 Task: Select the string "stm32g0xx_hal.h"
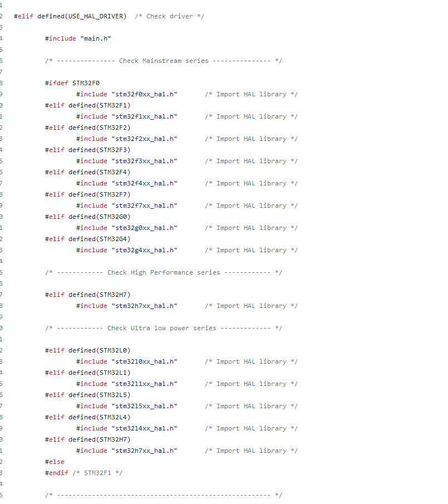(144, 228)
